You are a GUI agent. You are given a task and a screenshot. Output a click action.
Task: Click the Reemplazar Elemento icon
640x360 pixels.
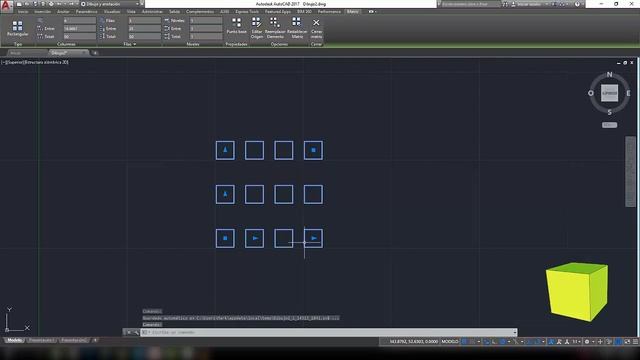pyautogui.click(x=275, y=22)
